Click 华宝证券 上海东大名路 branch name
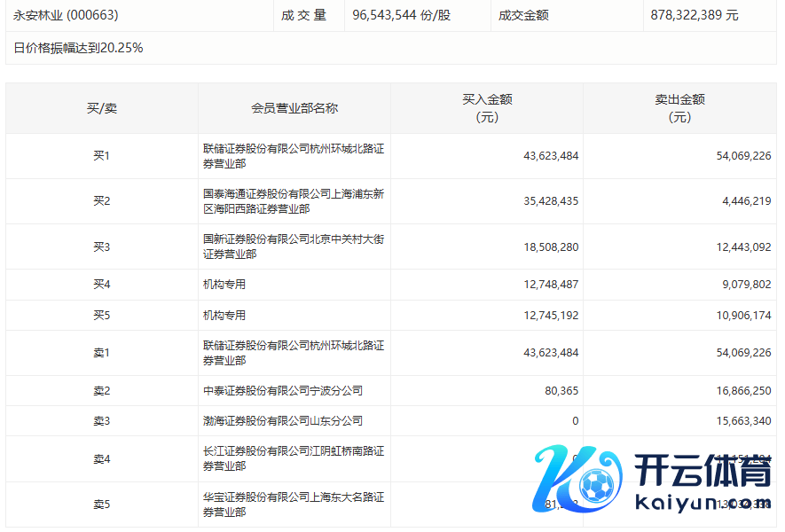Screen dimensions: 785x532 point(293,505)
